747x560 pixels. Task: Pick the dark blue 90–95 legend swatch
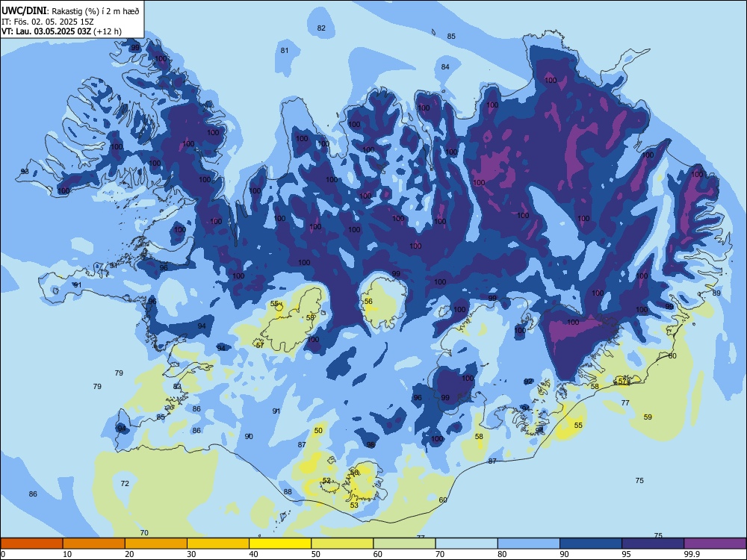(591, 544)
